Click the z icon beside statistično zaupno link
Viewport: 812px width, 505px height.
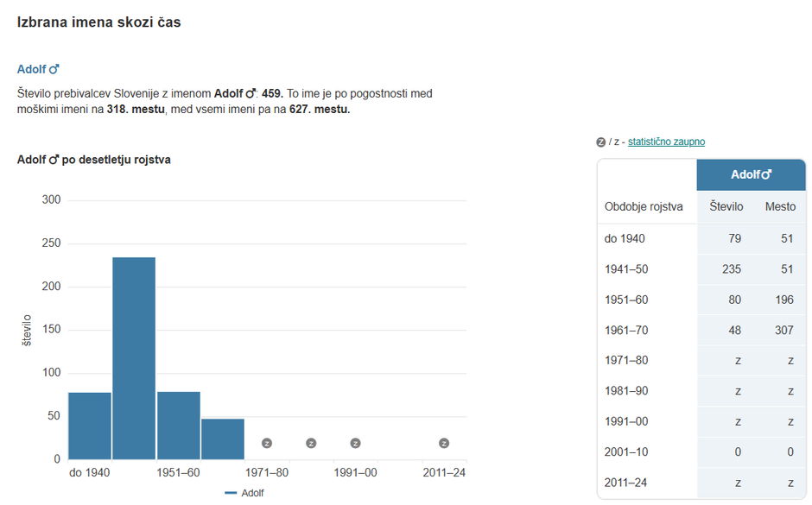click(x=601, y=142)
